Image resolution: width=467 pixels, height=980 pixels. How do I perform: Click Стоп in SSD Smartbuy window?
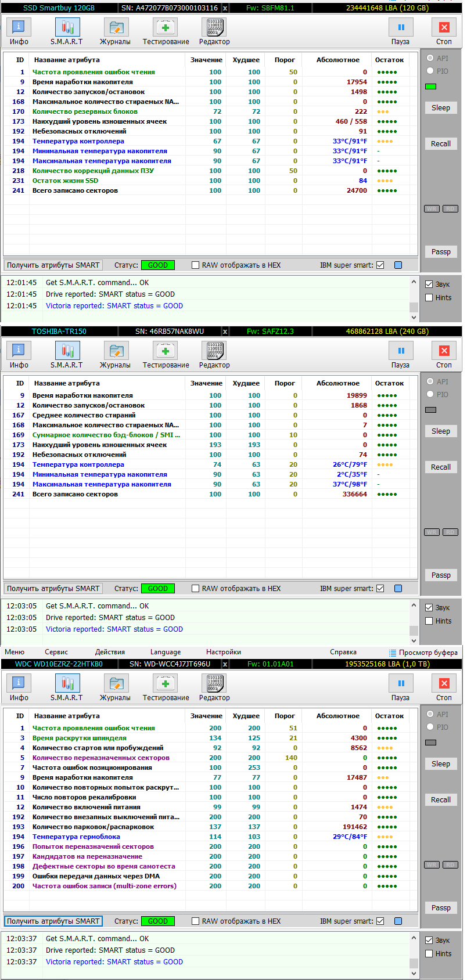(444, 31)
